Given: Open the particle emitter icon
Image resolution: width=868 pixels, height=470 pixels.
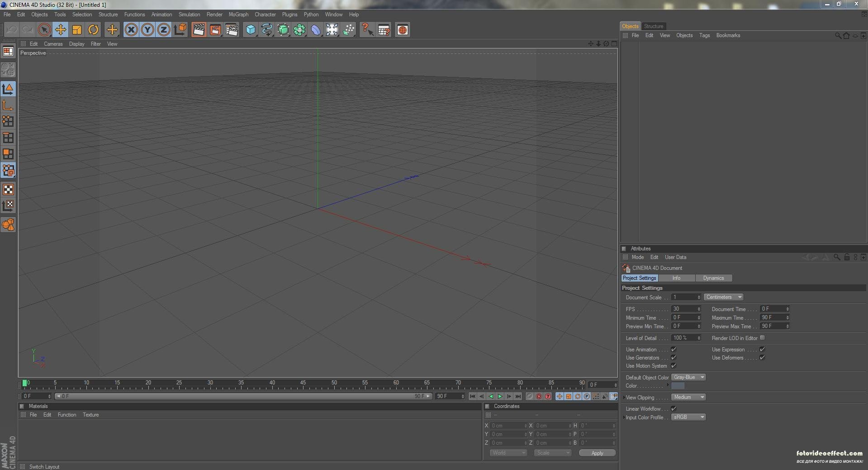Looking at the screenshot, I should click(348, 30).
